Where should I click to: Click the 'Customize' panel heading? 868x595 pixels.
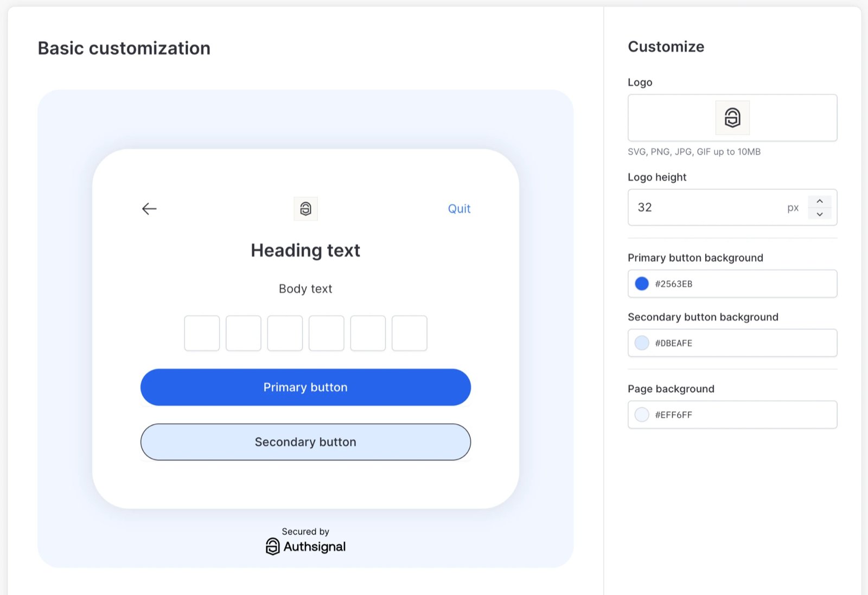(666, 47)
